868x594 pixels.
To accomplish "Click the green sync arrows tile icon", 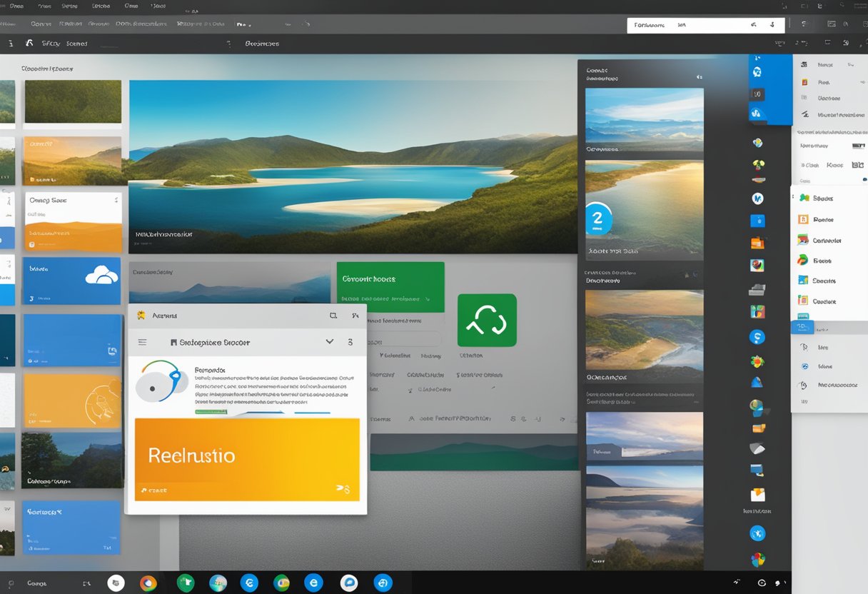I will coord(487,321).
